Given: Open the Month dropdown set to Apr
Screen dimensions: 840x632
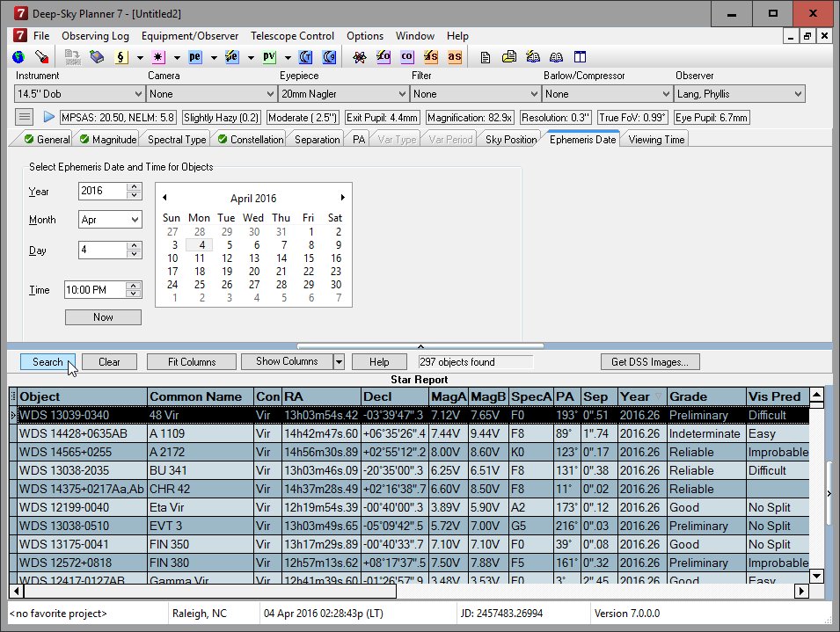Looking at the screenshot, I should point(135,220).
